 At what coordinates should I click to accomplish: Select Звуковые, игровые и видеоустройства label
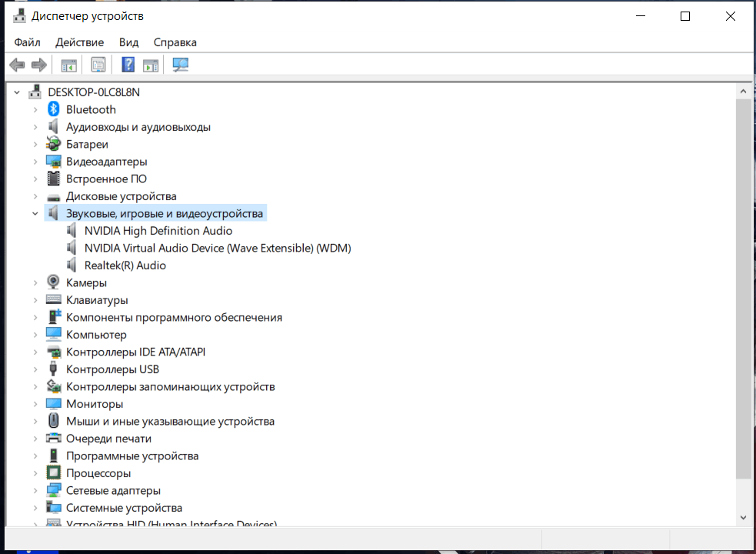[165, 213]
